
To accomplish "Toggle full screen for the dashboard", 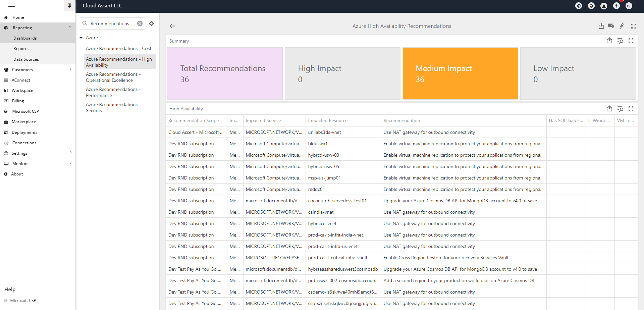I will click(x=633, y=26).
